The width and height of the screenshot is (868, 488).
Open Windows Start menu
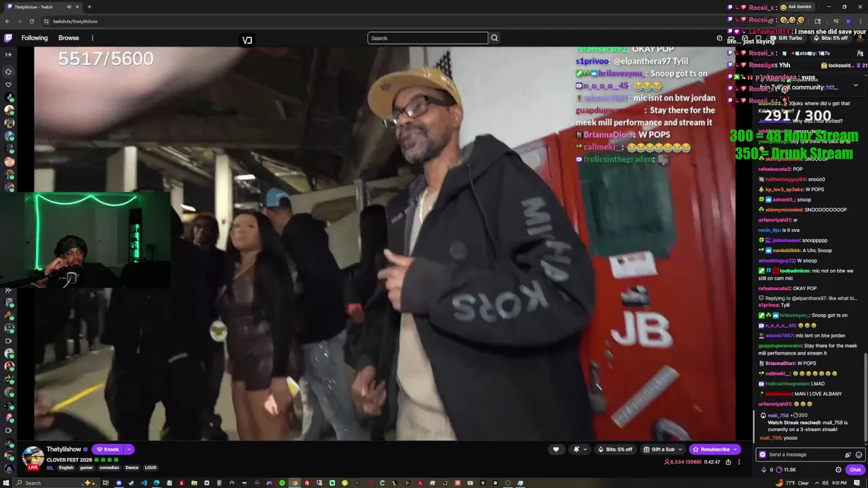(x=7, y=483)
